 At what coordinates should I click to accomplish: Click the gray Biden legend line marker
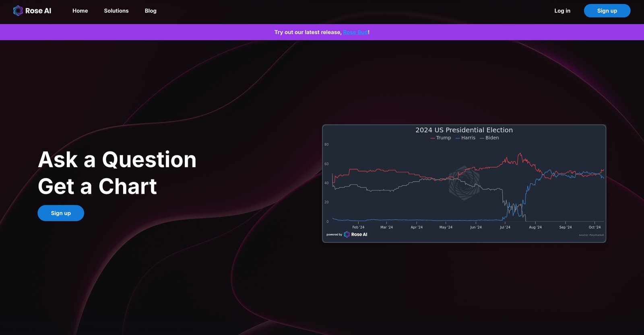482,138
